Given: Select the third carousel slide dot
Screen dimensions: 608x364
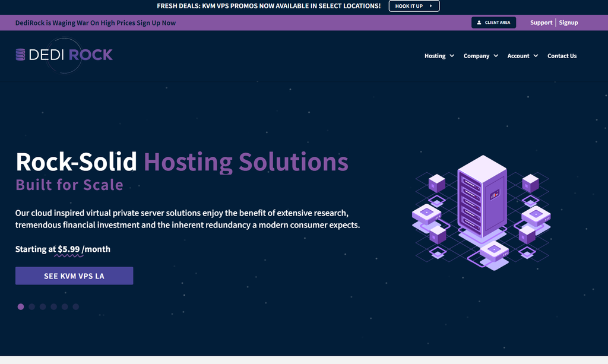Looking at the screenshot, I should click(43, 306).
